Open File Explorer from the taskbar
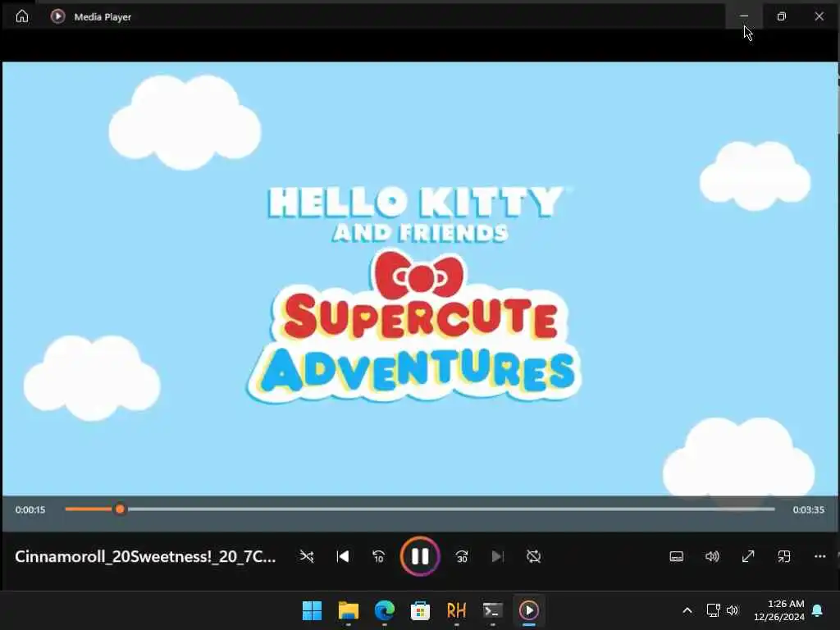The height and width of the screenshot is (630, 840). tap(348, 610)
